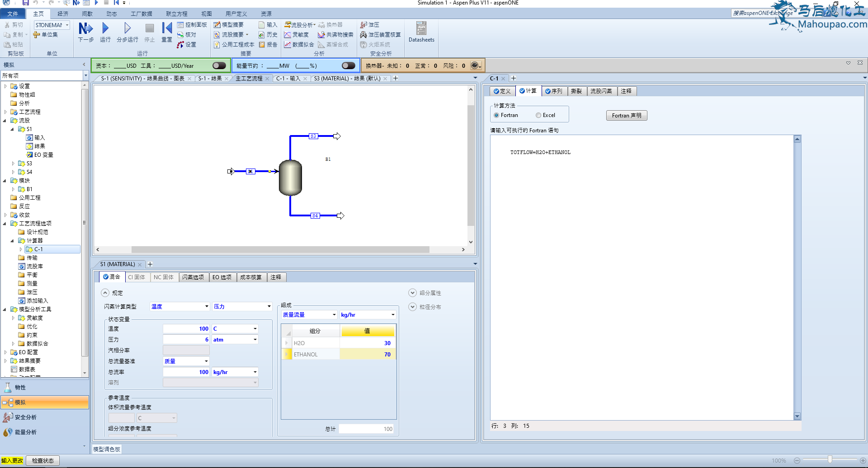
Task: Select flash vessel block B1 on flowsheet
Action: [x=290, y=178]
